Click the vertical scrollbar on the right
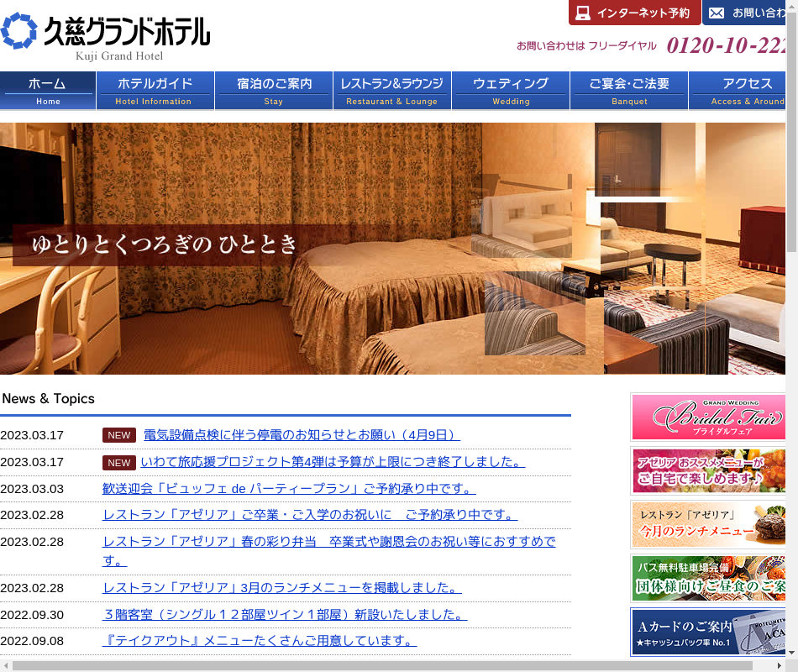The width and height of the screenshot is (798, 672). pos(791,134)
